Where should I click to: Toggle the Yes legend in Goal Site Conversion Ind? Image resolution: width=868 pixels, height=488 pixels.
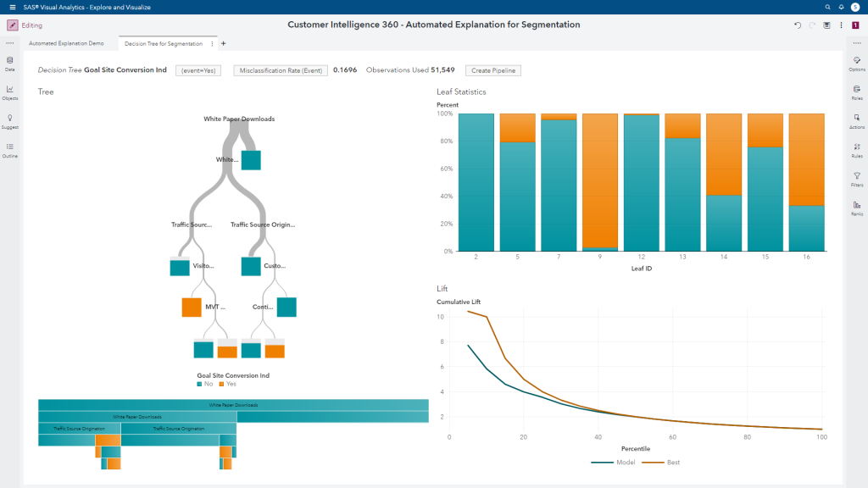(225, 384)
